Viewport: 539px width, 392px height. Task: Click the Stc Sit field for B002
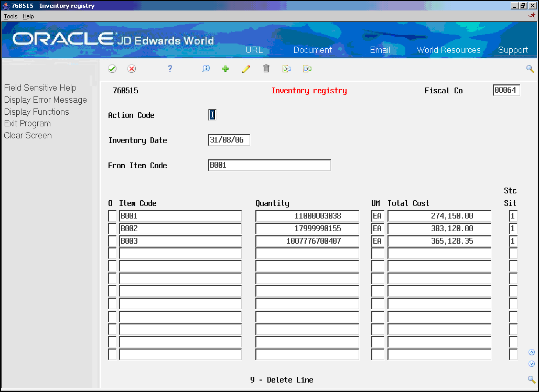tap(513, 228)
